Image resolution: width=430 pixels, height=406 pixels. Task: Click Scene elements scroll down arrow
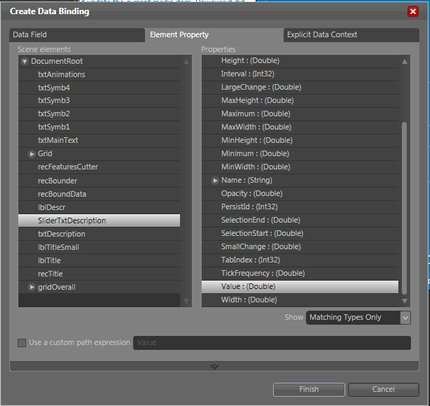[186, 301]
